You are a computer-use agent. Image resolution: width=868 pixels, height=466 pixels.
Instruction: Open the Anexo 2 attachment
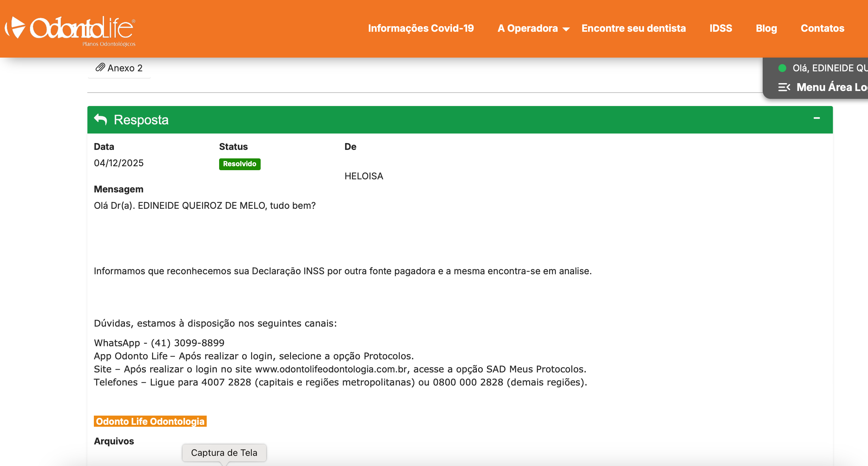pos(125,68)
